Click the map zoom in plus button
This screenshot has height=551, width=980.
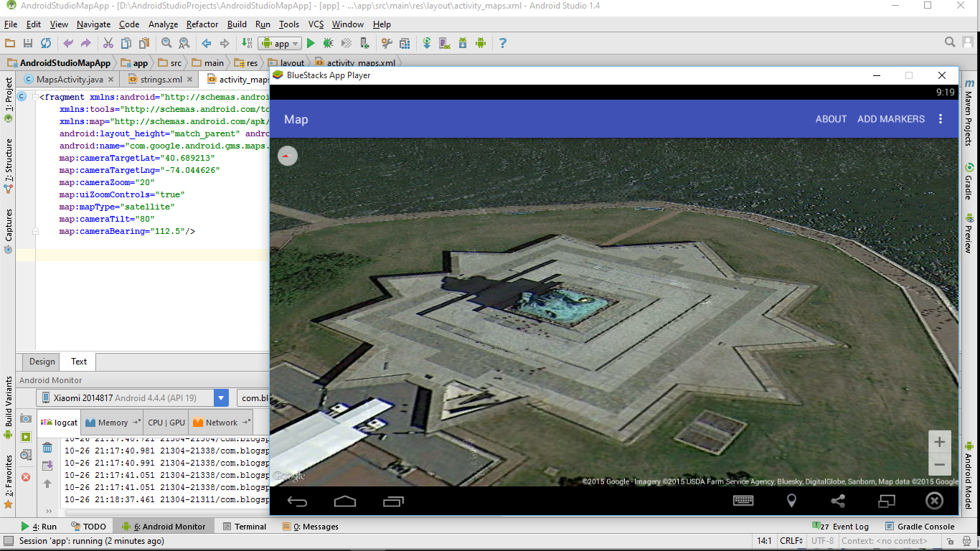pos(939,442)
